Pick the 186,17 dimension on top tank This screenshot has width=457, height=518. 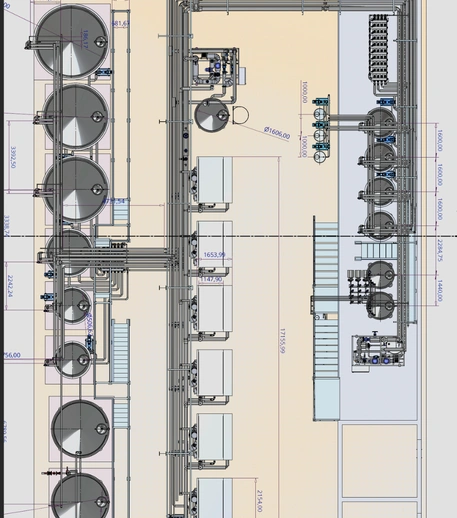point(85,39)
